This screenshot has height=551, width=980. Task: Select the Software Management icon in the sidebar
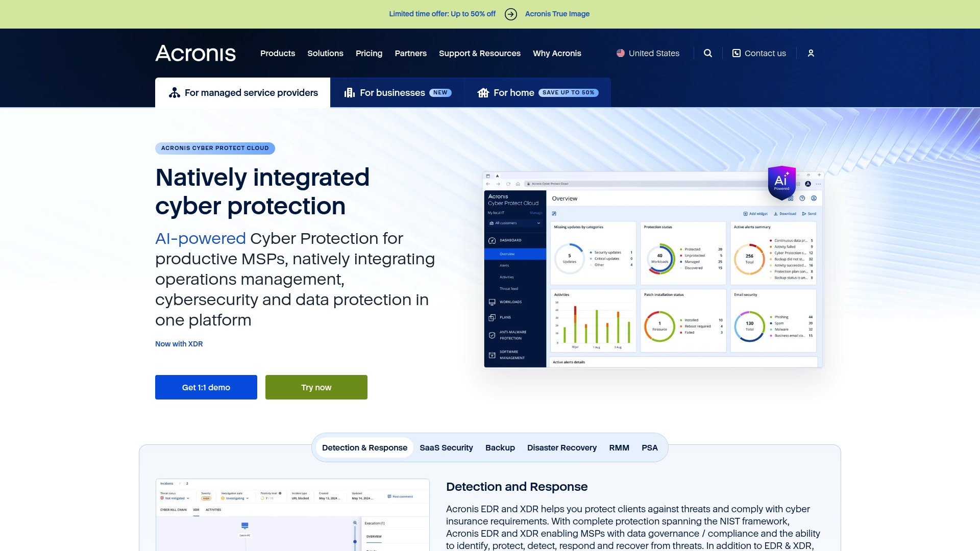(x=492, y=355)
